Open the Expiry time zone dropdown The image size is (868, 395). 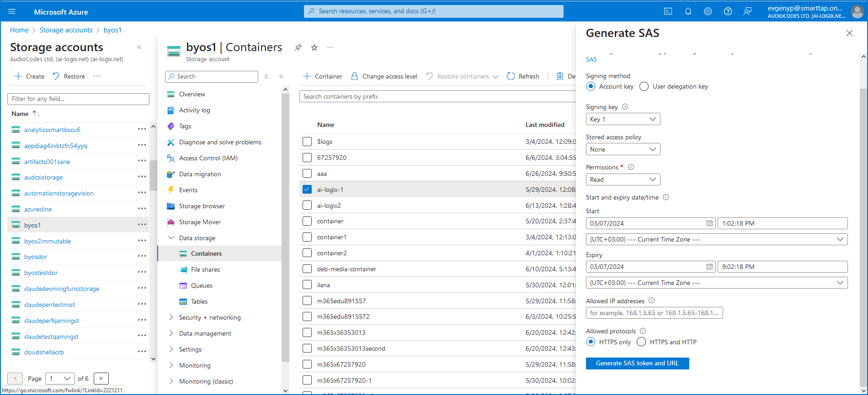click(x=717, y=283)
